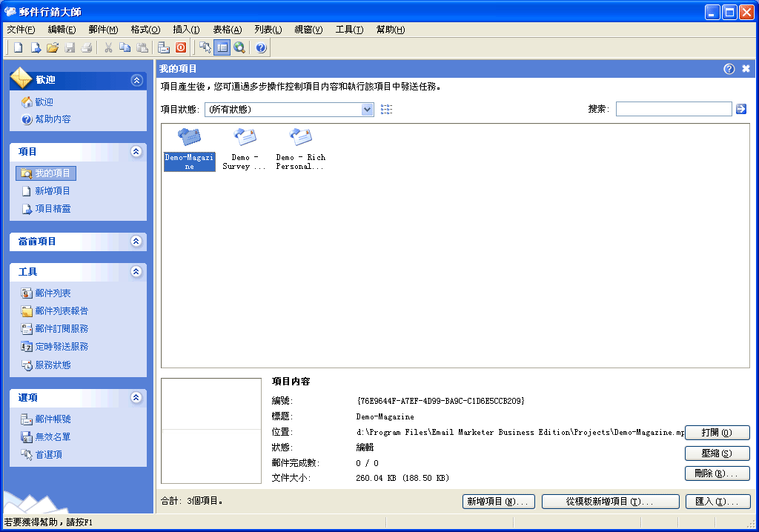Image resolution: width=759 pixels, height=532 pixels.
Task: Collapse the 工具 sidebar section
Action: (x=136, y=272)
